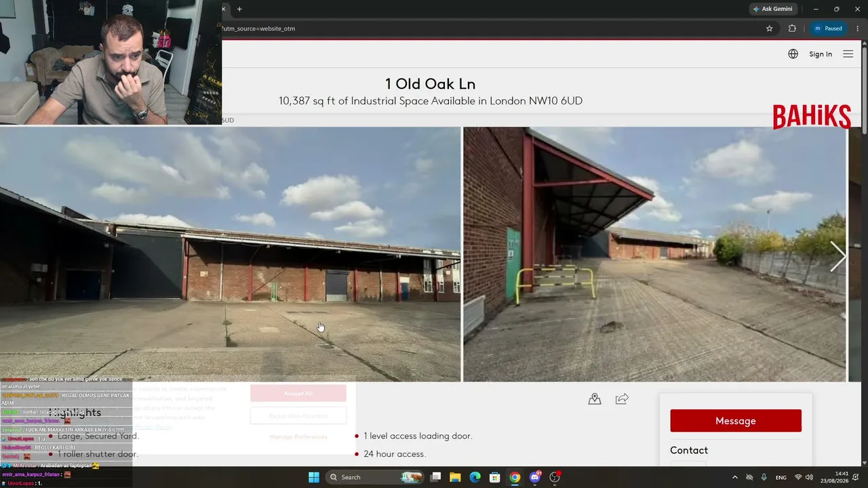Open the map location icon

(595, 399)
